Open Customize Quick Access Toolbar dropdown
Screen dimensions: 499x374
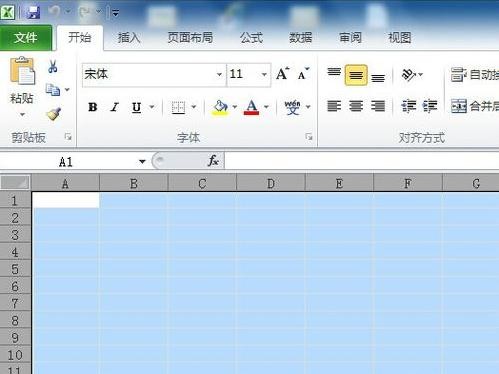115,13
